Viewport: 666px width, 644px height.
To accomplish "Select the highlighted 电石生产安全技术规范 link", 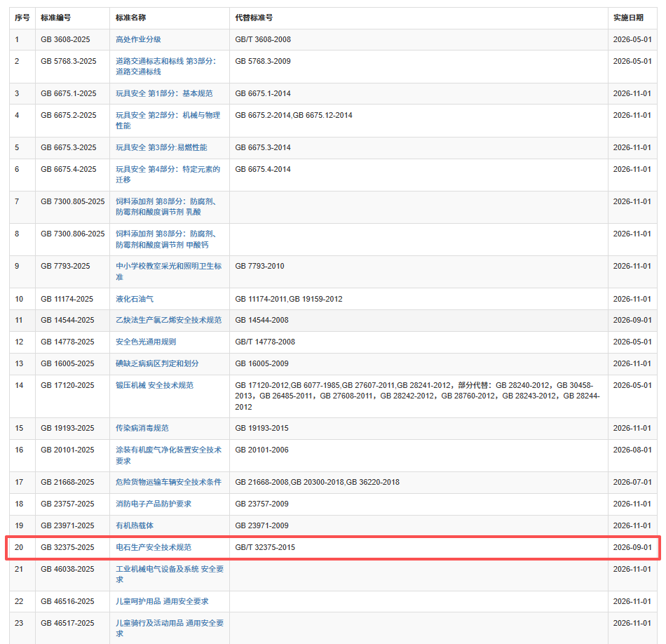I will pos(153,547).
